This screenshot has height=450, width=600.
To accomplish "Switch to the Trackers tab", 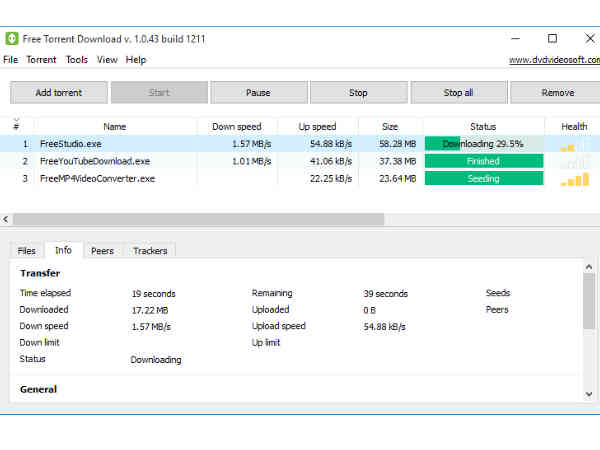I will [150, 251].
